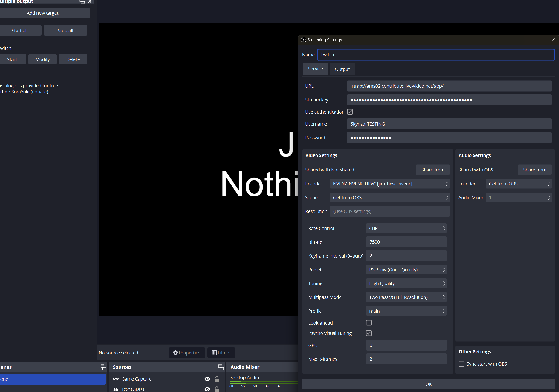Switch to the Output tab

click(x=342, y=69)
